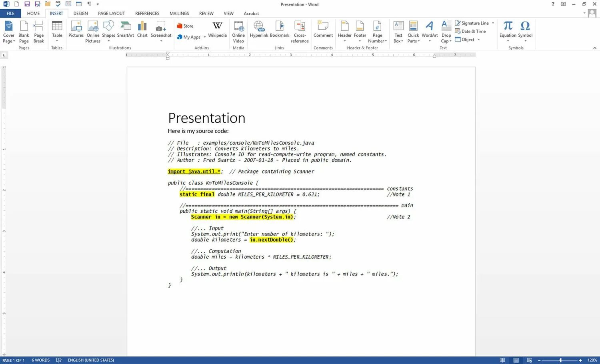This screenshot has width=600, height=364.
Task: Expand the My Apps dropdown arrow
Action: point(205,37)
